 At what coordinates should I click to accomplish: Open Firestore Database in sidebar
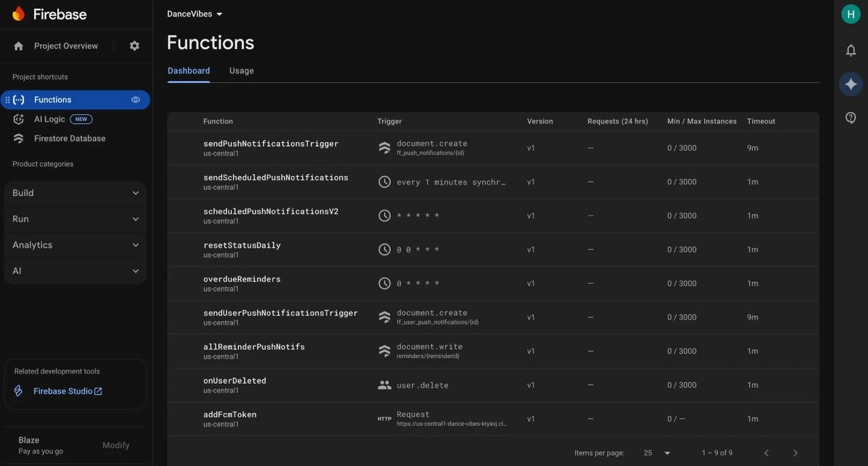pyautogui.click(x=70, y=138)
